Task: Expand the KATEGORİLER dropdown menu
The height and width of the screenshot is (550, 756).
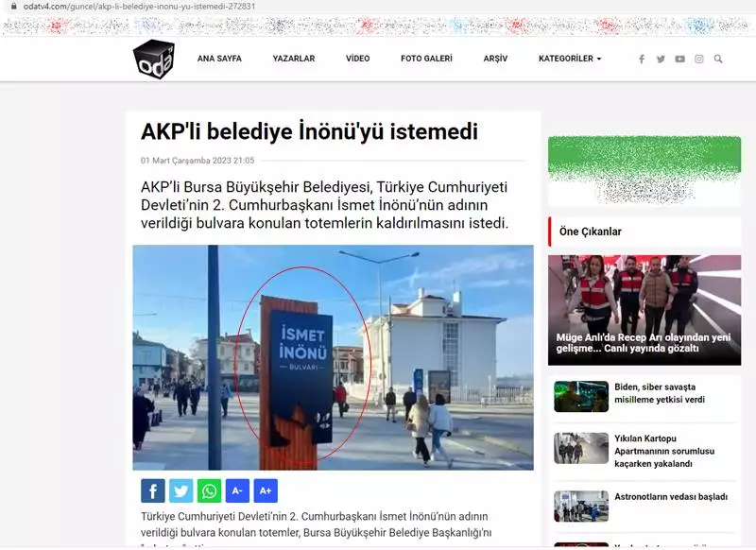Action: pyautogui.click(x=569, y=59)
